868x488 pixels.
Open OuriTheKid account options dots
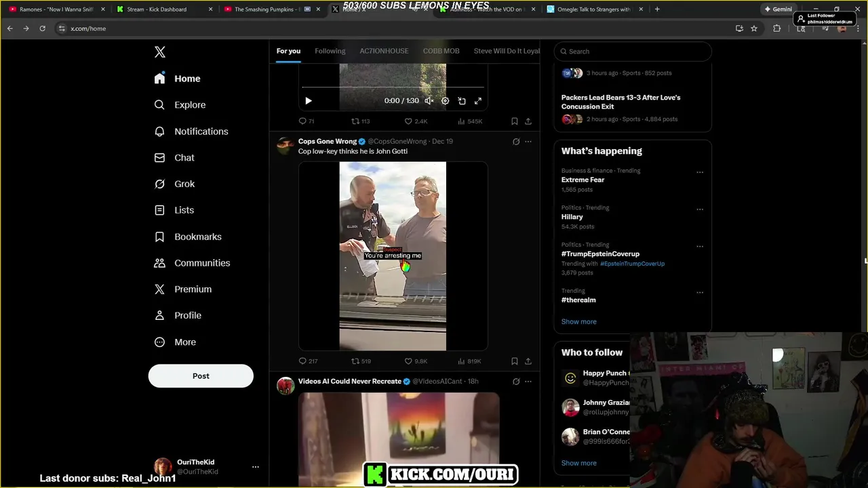tap(256, 467)
